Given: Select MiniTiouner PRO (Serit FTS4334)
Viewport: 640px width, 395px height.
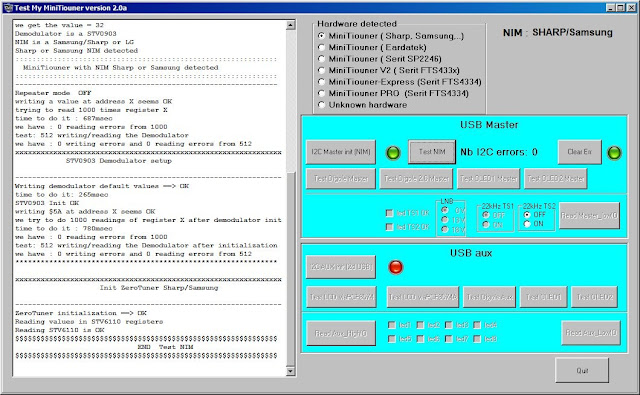Looking at the screenshot, I should pos(393,93).
